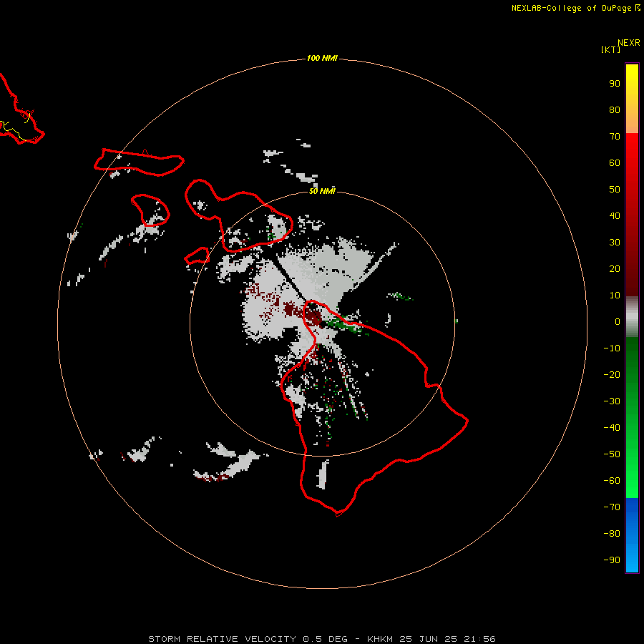Image resolution: width=644 pixels, height=644 pixels.
Task: Click the Lanai island outline
Action: [x=150, y=210]
